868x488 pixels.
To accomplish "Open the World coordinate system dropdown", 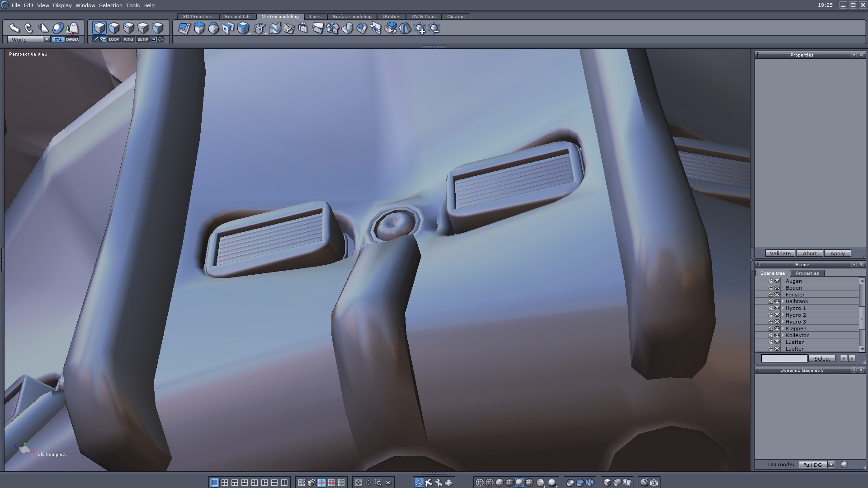I will [x=47, y=39].
